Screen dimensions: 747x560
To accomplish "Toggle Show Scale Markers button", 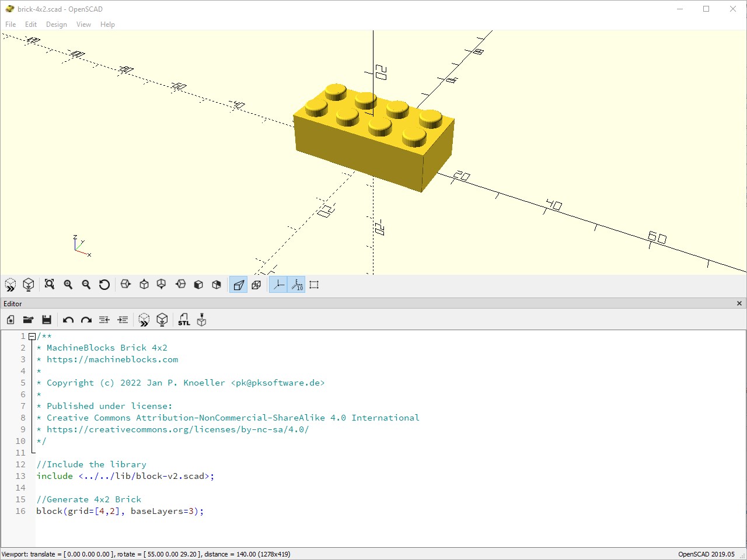I will point(296,285).
